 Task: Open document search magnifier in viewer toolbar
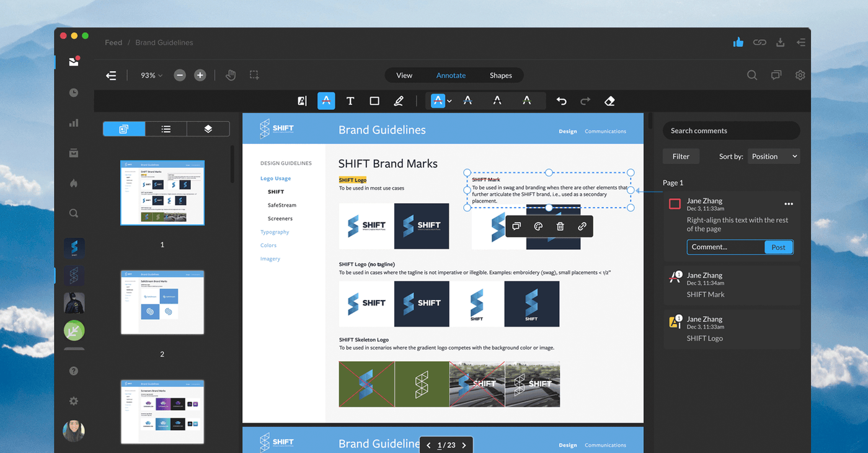coord(752,75)
